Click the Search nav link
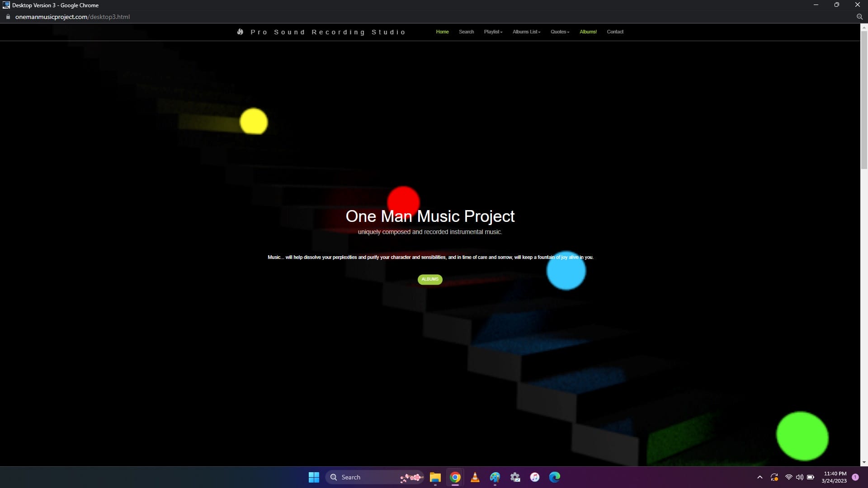Viewport: 868px width, 488px height. click(466, 32)
